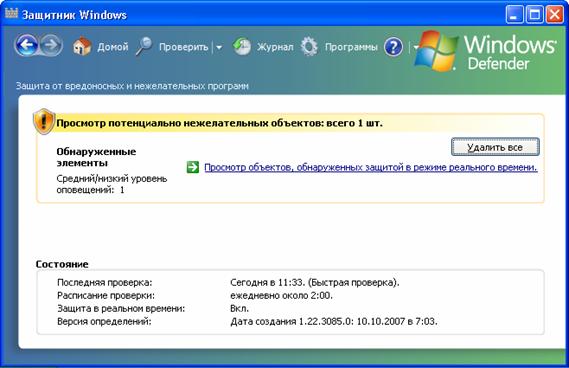Click the 'Последняя проверка:' label

[105, 282]
